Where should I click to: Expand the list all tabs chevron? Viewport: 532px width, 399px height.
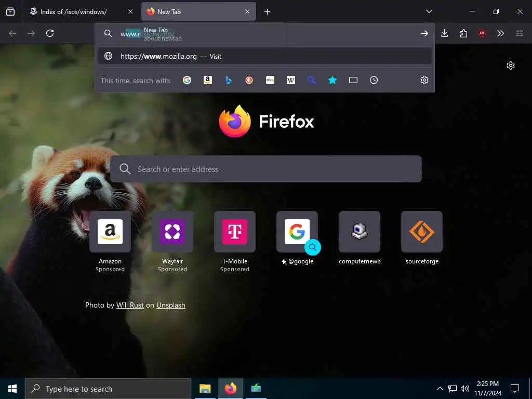coord(429,11)
